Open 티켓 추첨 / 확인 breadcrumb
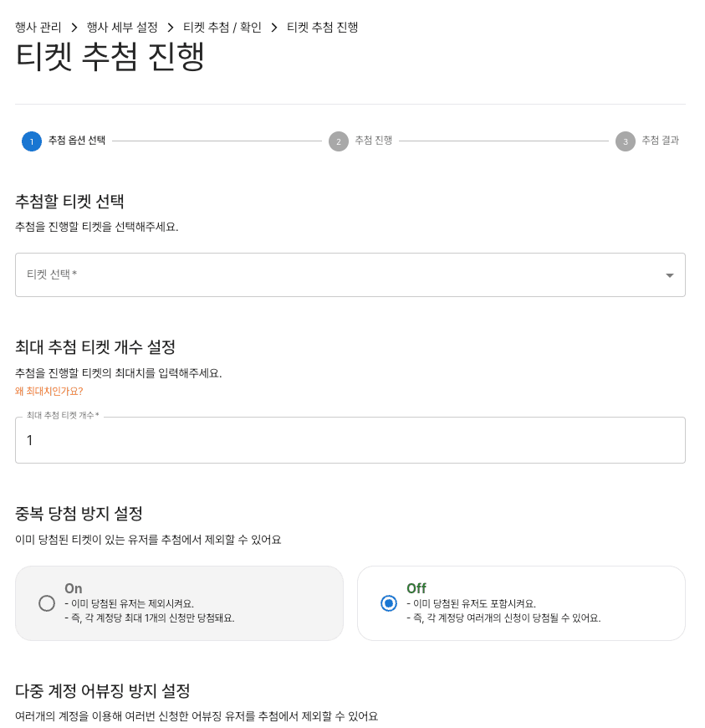The height and width of the screenshot is (728, 705). point(222,28)
